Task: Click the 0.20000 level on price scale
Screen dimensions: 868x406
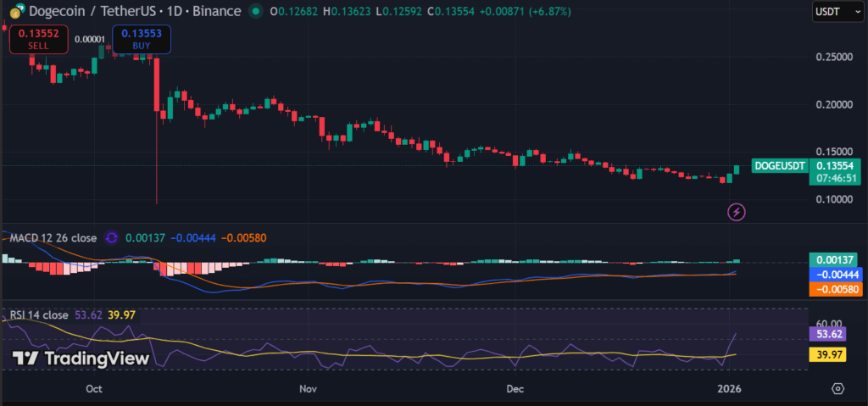Action: click(833, 104)
